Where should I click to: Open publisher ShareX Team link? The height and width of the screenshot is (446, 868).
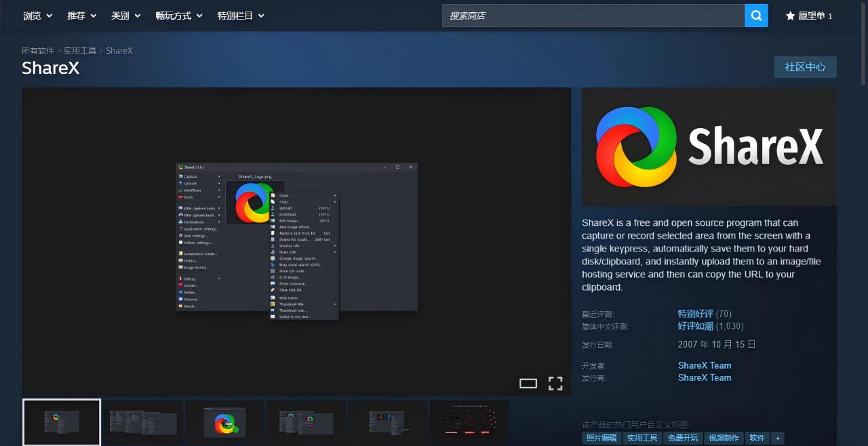pos(705,378)
